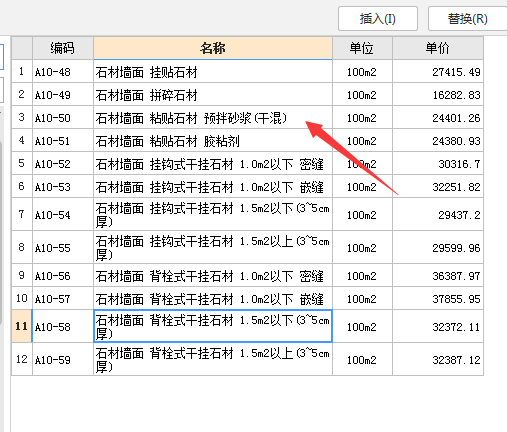Select code cell A10-48
This screenshot has height=432, width=507.
click(x=63, y=72)
